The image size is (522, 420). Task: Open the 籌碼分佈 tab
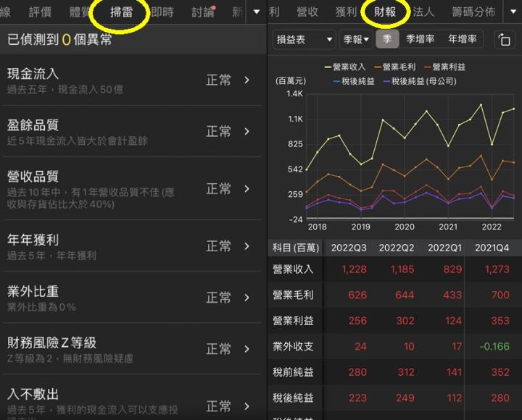coord(473,12)
